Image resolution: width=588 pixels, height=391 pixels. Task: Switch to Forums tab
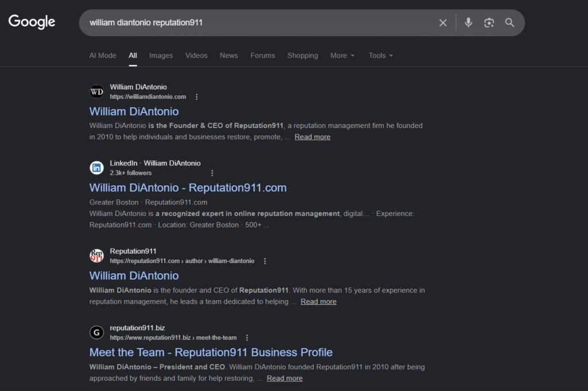tap(262, 56)
